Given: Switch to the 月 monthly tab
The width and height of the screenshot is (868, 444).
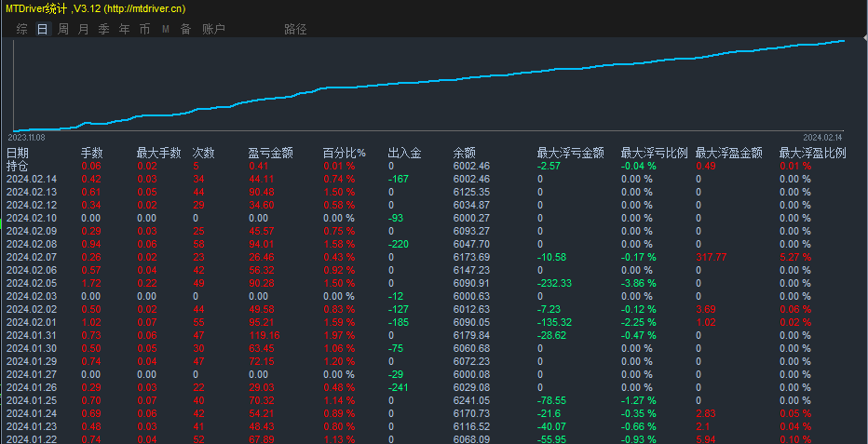Looking at the screenshot, I should 83,29.
